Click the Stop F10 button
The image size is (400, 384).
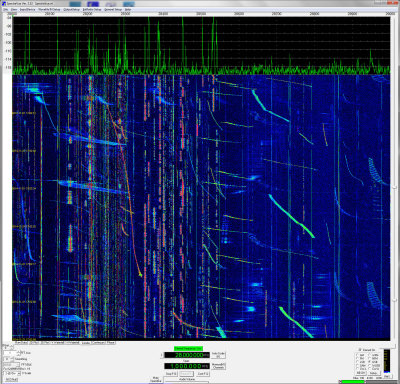pyautogui.click(x=171, y=374)
